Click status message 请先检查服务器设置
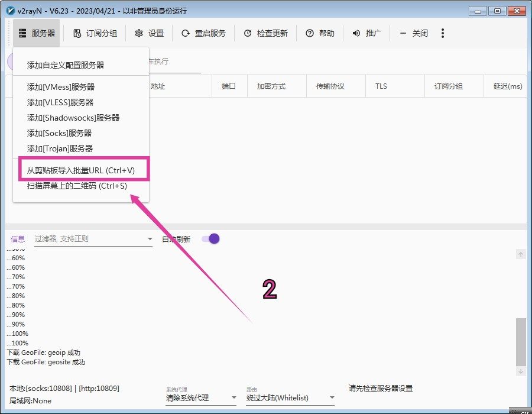This screenshot has height=414, width=532. pos(381,388)
